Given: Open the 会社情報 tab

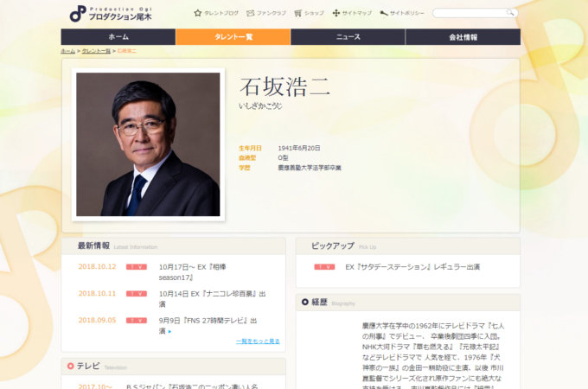Looking at the screenshot, I should [463, 36].
